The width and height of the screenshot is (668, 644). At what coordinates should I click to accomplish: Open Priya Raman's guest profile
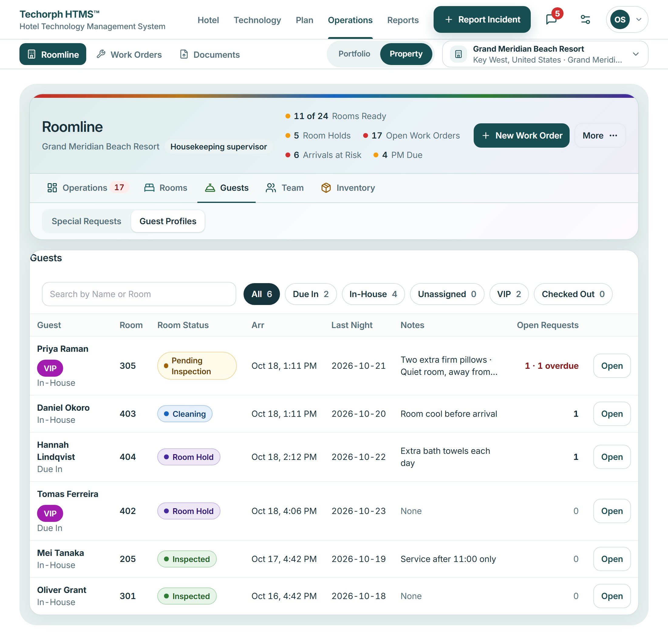pyautogui.click(x=612, y=365)
